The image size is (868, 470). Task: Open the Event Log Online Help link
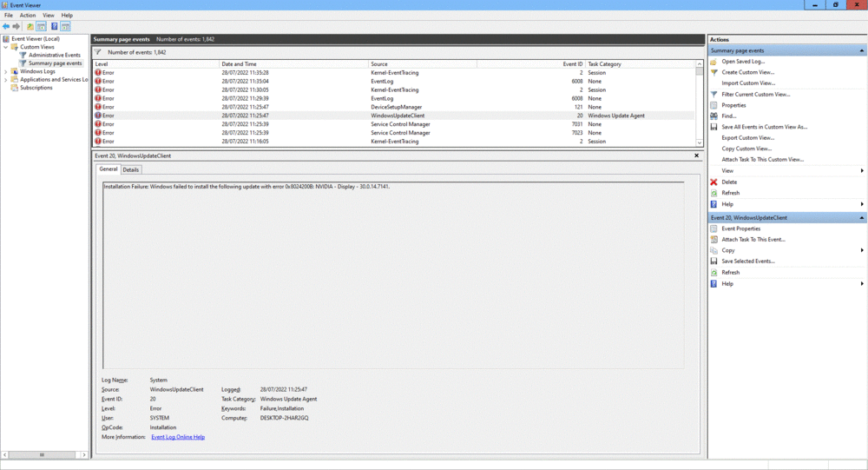click(178, 437)
